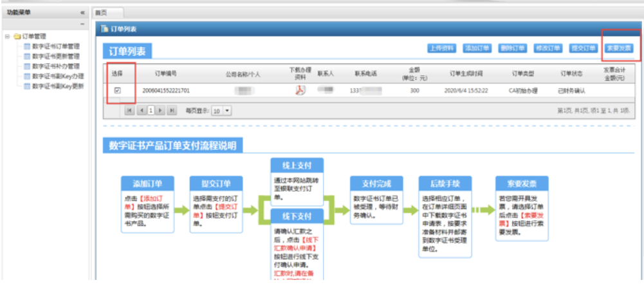
Task: Go to next page of order list
Action: (x=161, y=111)
